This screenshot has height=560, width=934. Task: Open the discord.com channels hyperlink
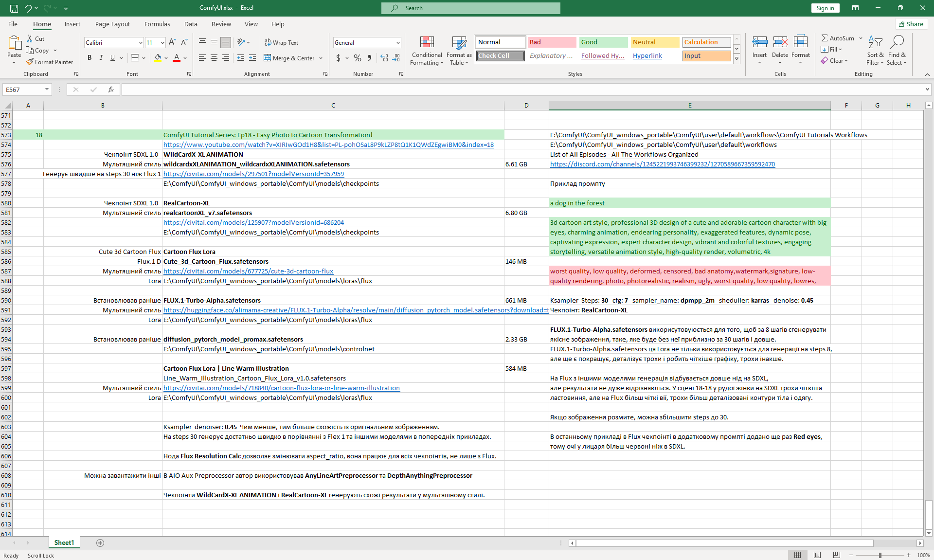[x=662, y=164]
